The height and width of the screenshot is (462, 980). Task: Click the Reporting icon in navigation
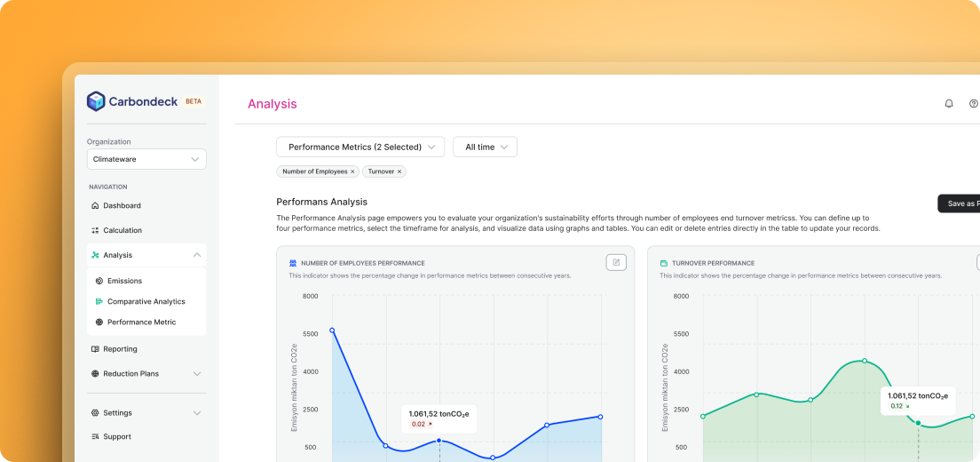point(95,349)
